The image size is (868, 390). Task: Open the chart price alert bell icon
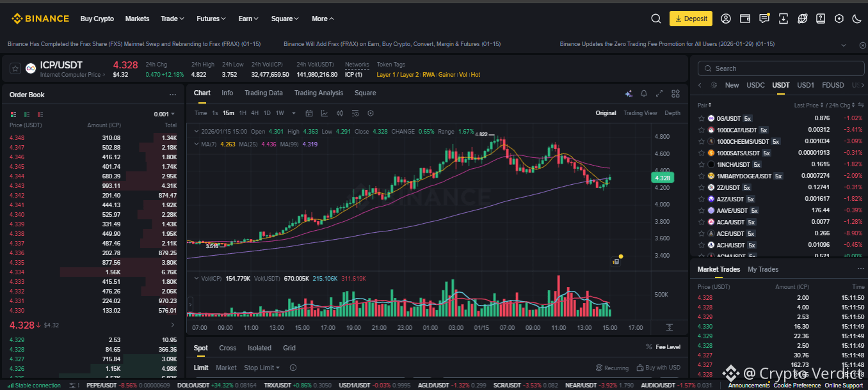pyautogui.click(x=644, y=93)
